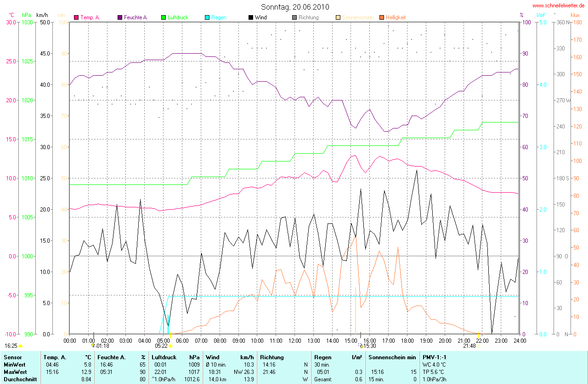
Task: Click the orange Helligkeit legend swatch
Action: (x=382, y=17)
